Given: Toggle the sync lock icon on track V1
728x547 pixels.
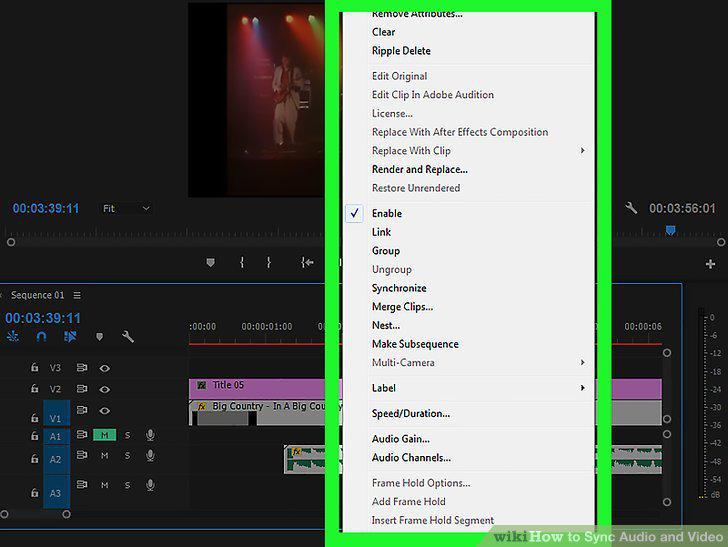Looking at the screenshot, I should click(82, 410).
